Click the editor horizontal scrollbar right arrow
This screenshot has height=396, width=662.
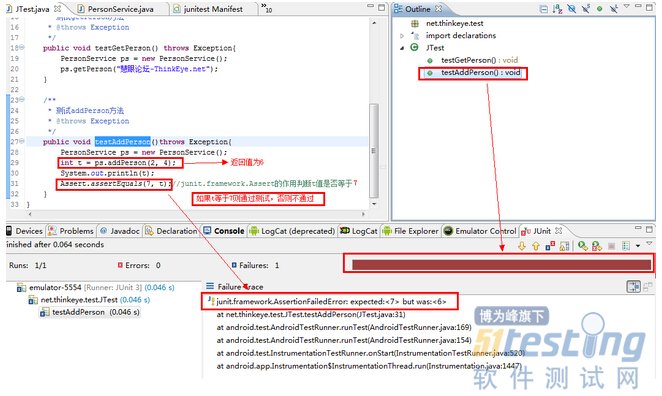click(364, 214)
